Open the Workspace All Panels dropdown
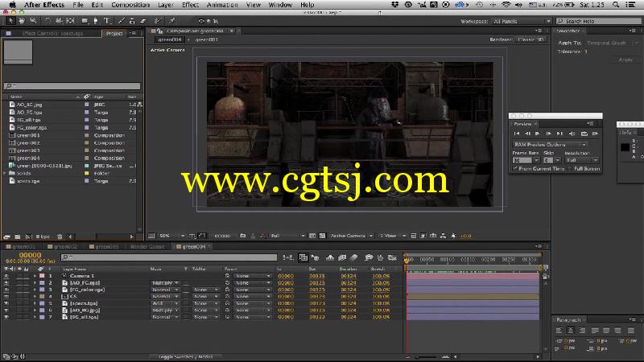This screenshot has height=362, width=644. pos(522,21)
